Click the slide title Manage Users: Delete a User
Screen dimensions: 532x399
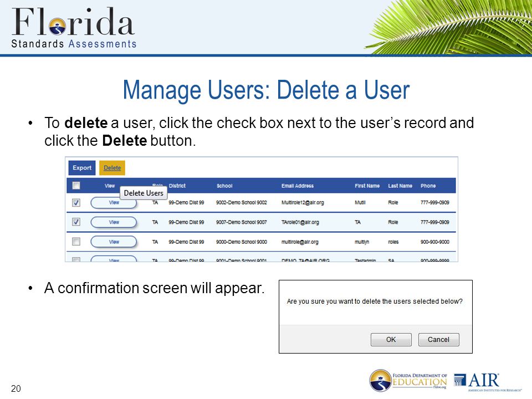pos(266,90)
